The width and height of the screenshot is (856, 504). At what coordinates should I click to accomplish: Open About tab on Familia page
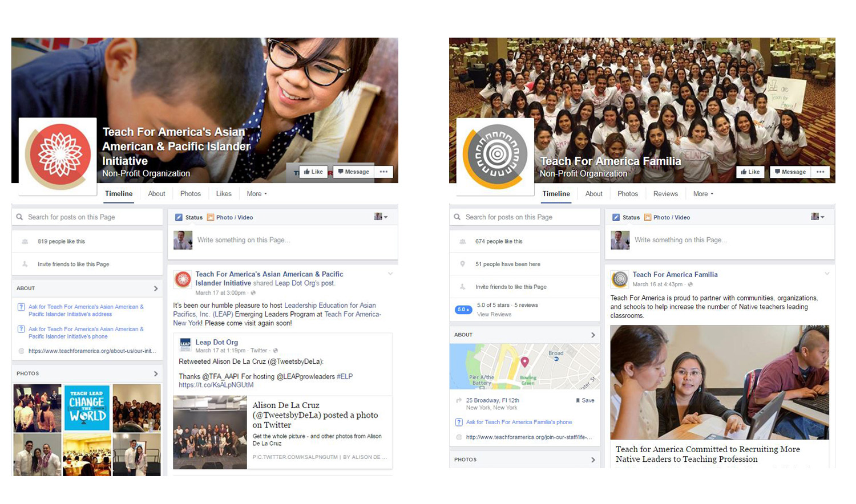pyautogui.click(x=594, y=194)
